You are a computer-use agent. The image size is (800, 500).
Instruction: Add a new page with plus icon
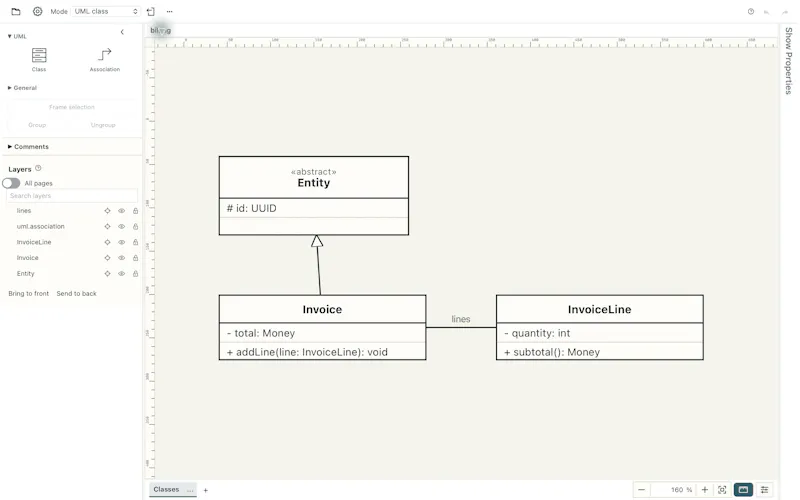[x=206, y=490]
